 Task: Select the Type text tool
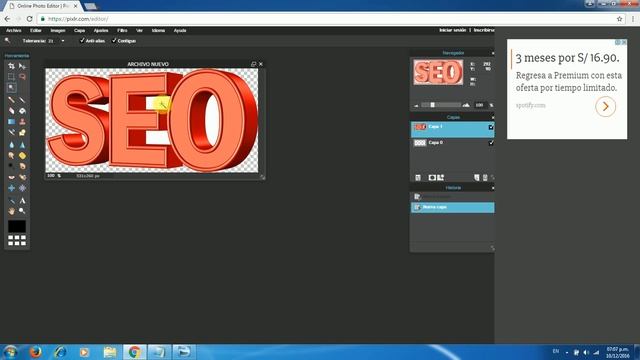pyautogui.click(x=22, y=200)
